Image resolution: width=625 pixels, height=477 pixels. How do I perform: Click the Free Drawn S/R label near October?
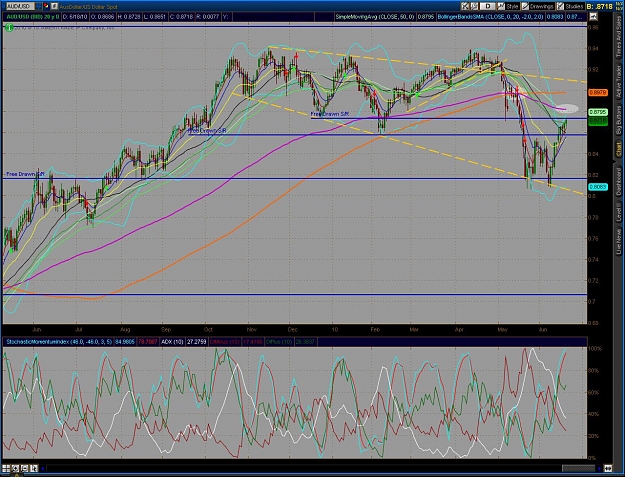(207, 130)
